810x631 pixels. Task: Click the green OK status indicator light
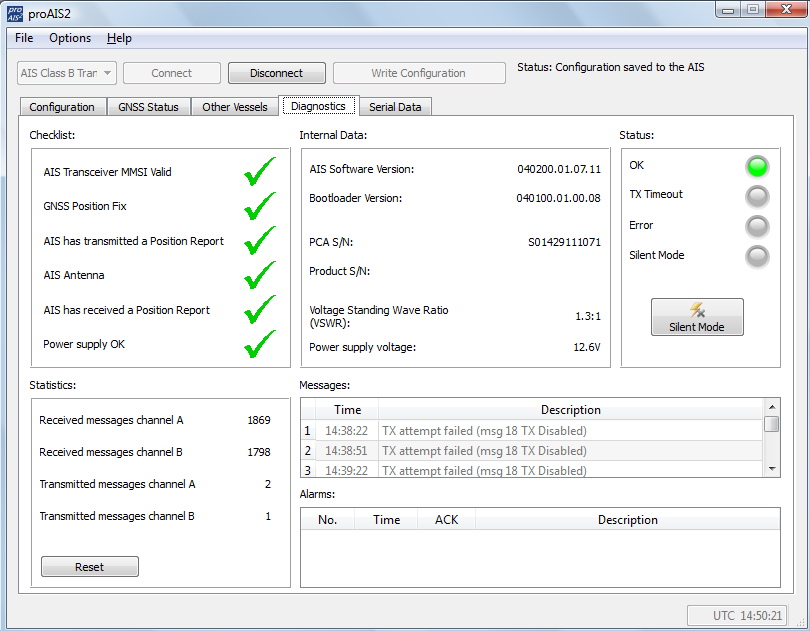757,166
